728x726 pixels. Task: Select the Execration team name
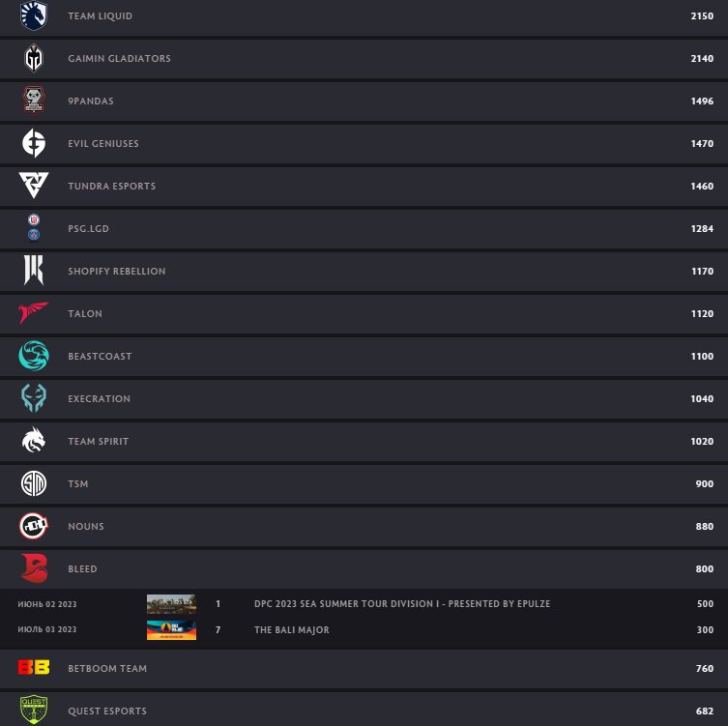click(x=99, y=398)
